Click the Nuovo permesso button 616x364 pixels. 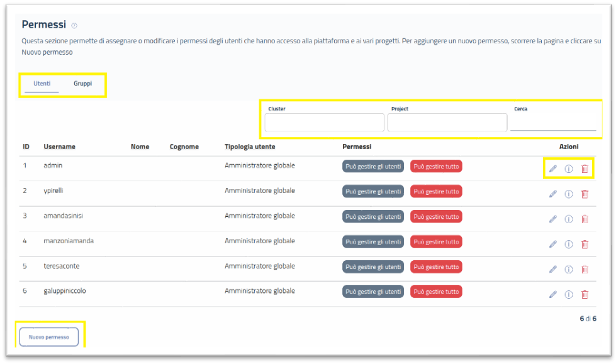[x=49, y=337]
